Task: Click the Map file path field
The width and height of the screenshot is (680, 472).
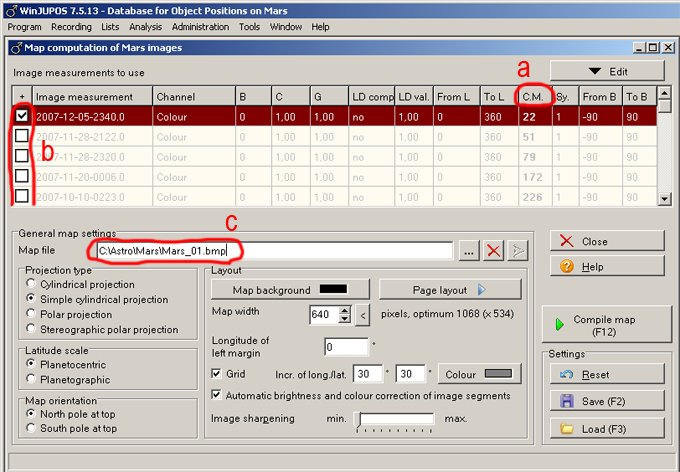Action: pyautogui.click(x=270, y=250)
